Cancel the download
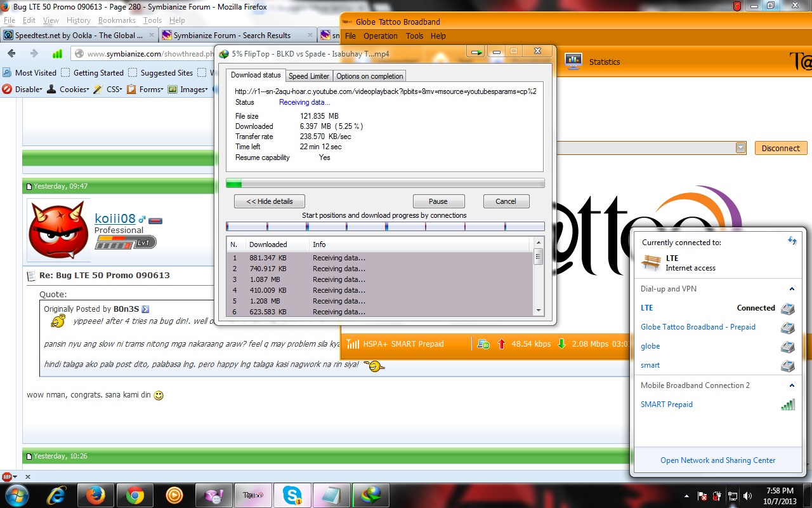 [x=506, y=201]
